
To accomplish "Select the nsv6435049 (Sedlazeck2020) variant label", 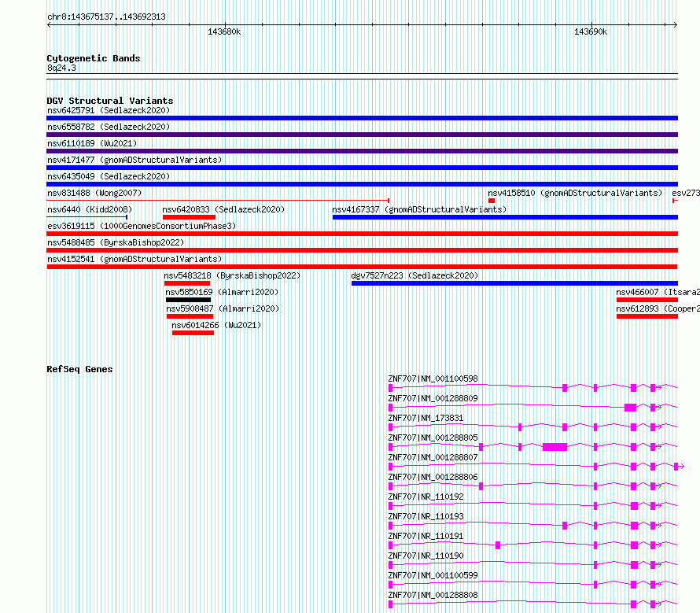I will pyautogui.click(x=109, y=176).
